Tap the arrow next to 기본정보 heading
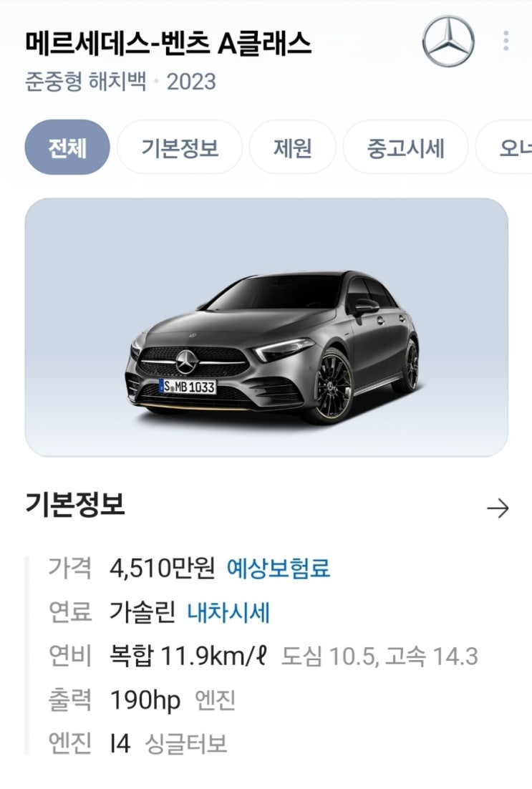The height and width of the screenshot is (789, 532). (x=498, y=508)
